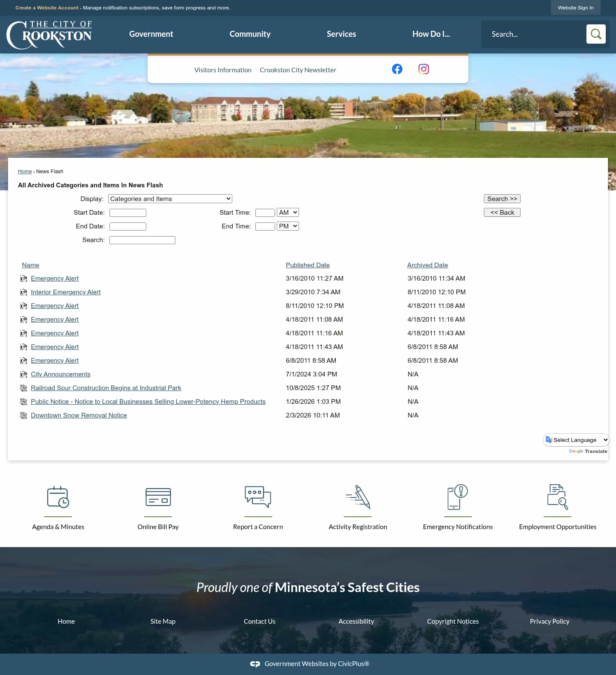Screen dimensions: 616x675
Task: Open the footer Privacy Policy link
Action: point(550,621)
